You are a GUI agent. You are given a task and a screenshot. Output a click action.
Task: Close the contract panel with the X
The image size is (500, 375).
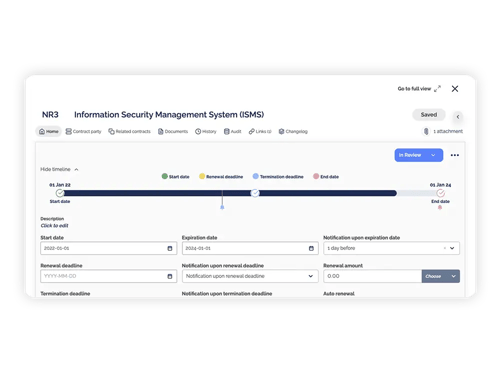[x=455, y=89]
